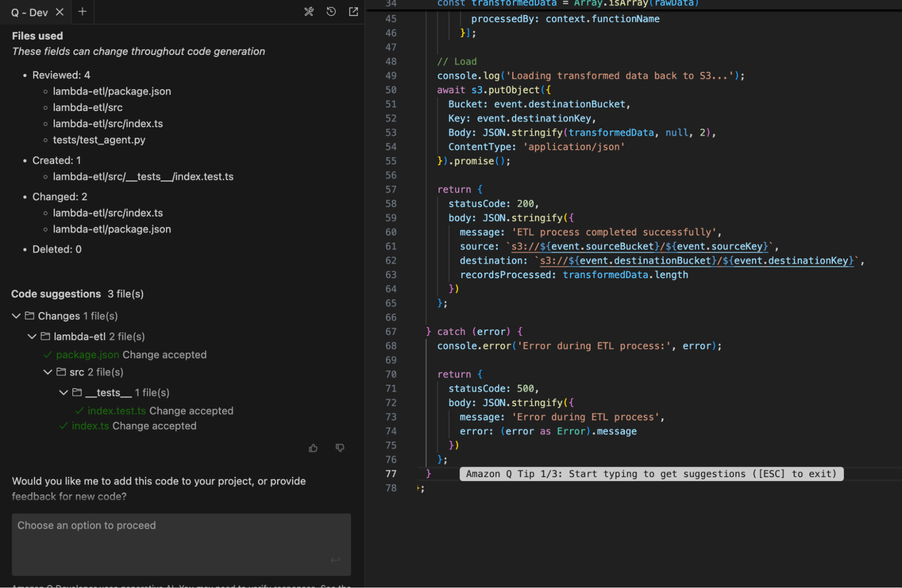Click the console.error call on line 68
Screen dimensions: 902x588
[579, 346]
